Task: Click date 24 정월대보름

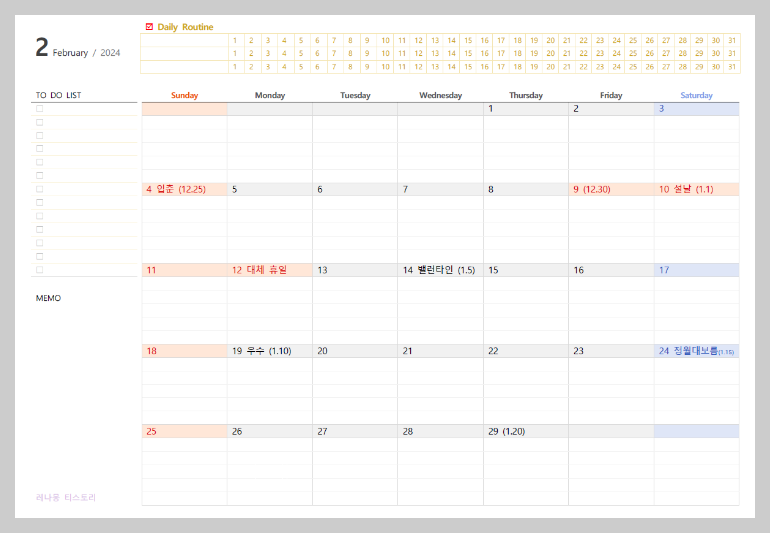Action: click(696, 351)
